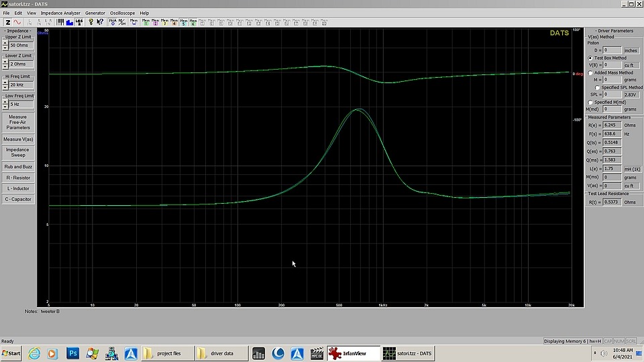The width and height of the screenshot is (644, 362).
Task: Open the vertical bars display icon in toolbar
Action: [x=60, y=22]
